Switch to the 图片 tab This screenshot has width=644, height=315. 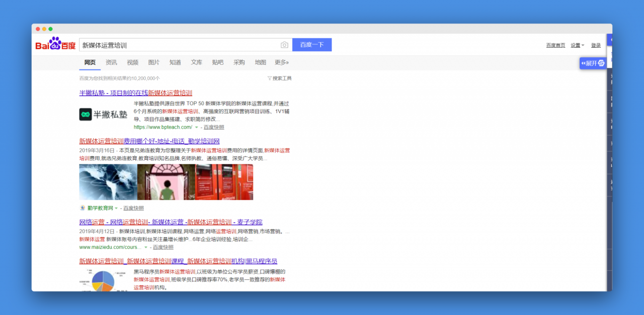pos(154,62)
